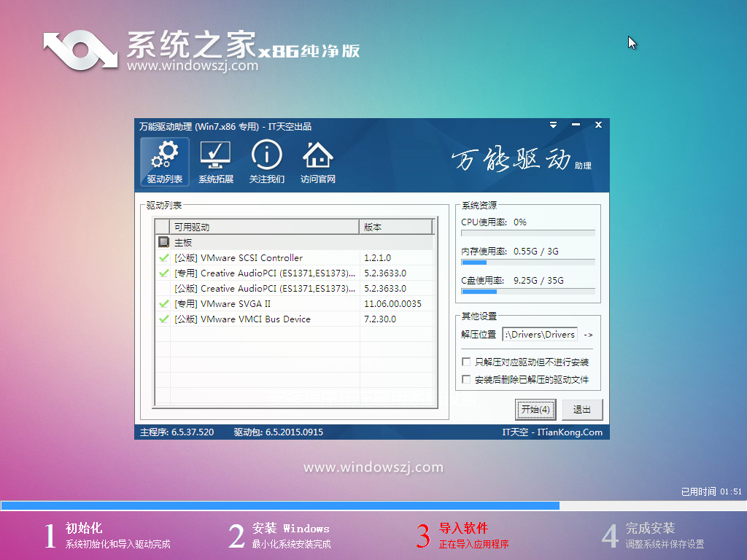747x560 pixels.
Task: Open the 关注我们 info icon
Action: point(267,161)
